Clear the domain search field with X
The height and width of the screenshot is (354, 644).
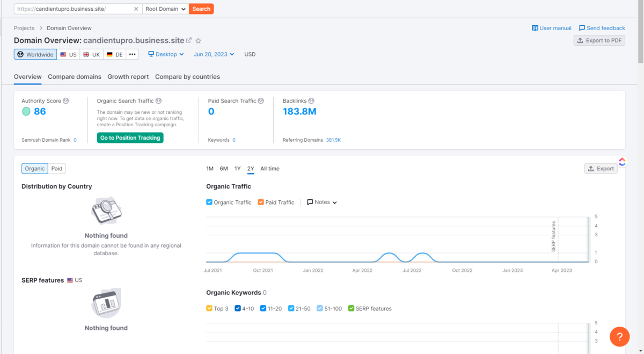point(136,9)
